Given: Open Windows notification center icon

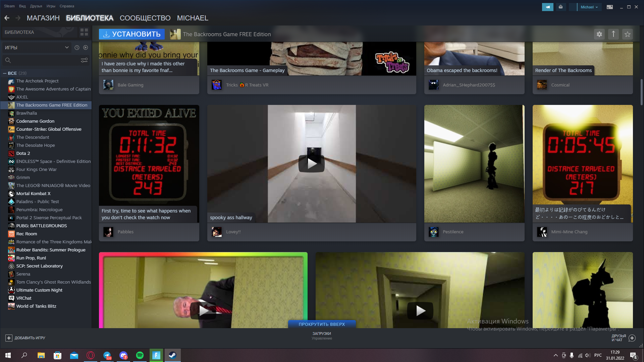Looking at the screenshot, I should point(634,356).
